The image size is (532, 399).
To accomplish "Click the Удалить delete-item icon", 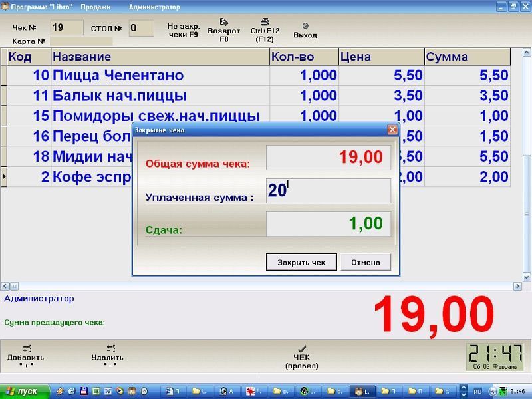I will tap(110, 348).
